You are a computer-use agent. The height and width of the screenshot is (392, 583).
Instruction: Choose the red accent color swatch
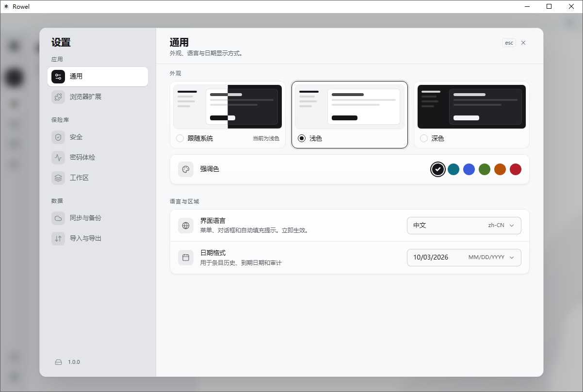(516, 169)
